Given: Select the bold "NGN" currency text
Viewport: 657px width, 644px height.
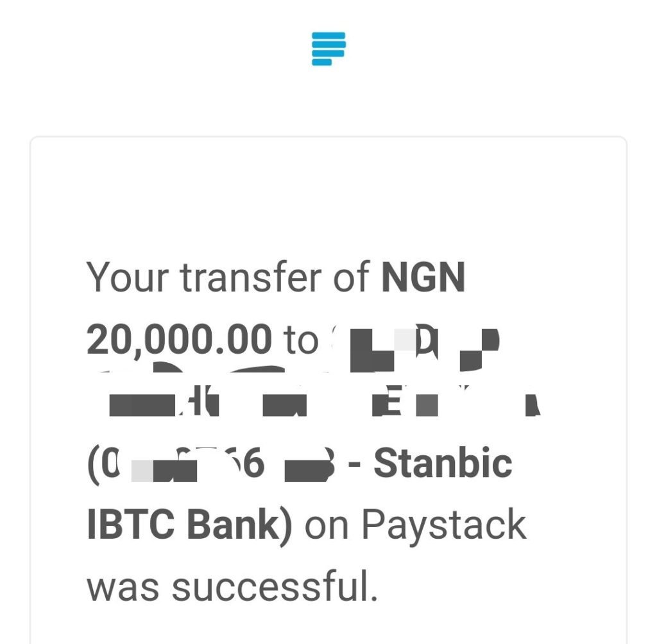Looking at the screenshot, I should pos(423,277).
